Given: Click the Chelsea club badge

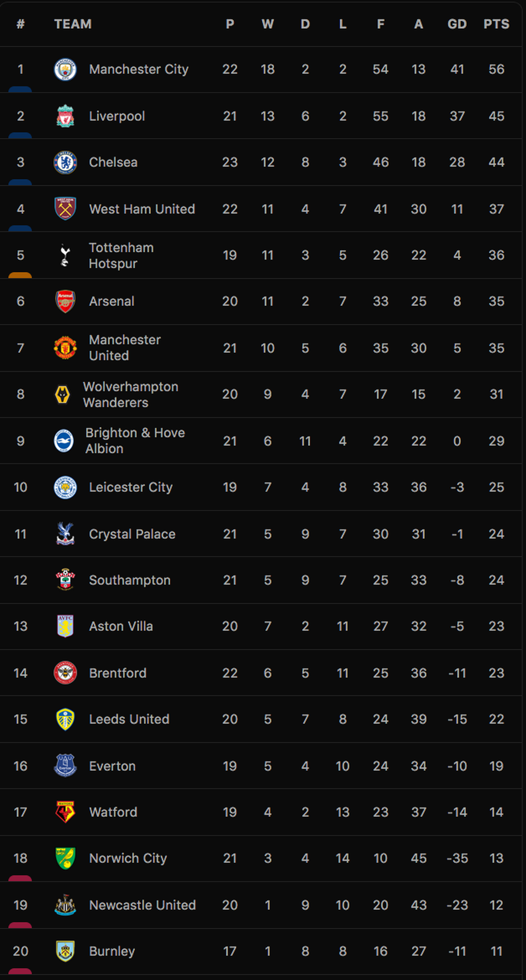Looking at the screenshot, I should coord(65,162).
